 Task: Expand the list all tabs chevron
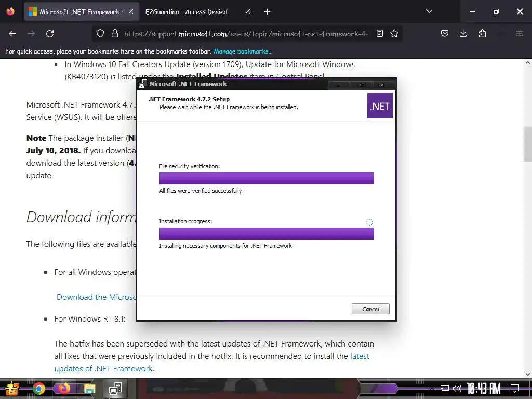(429, 11)
